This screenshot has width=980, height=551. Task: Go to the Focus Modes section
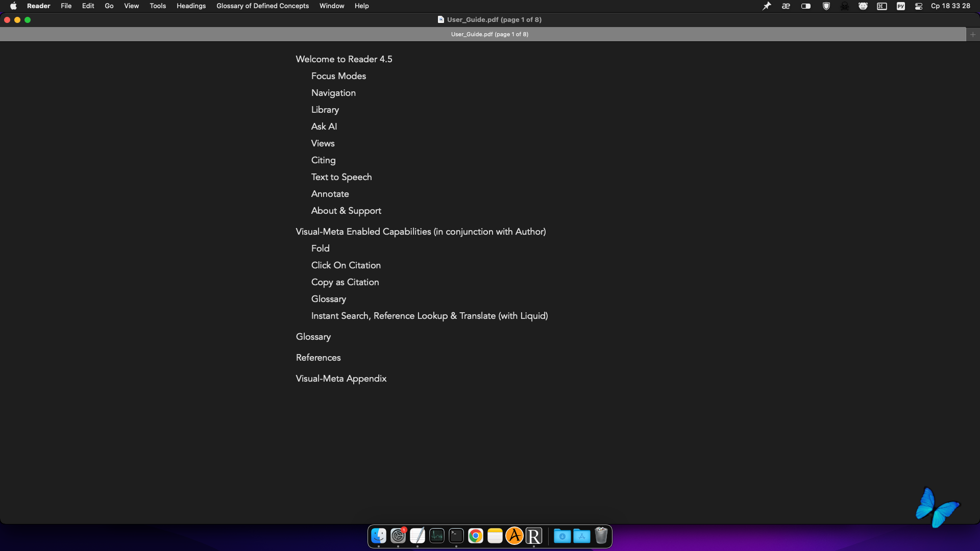[338, 76]
